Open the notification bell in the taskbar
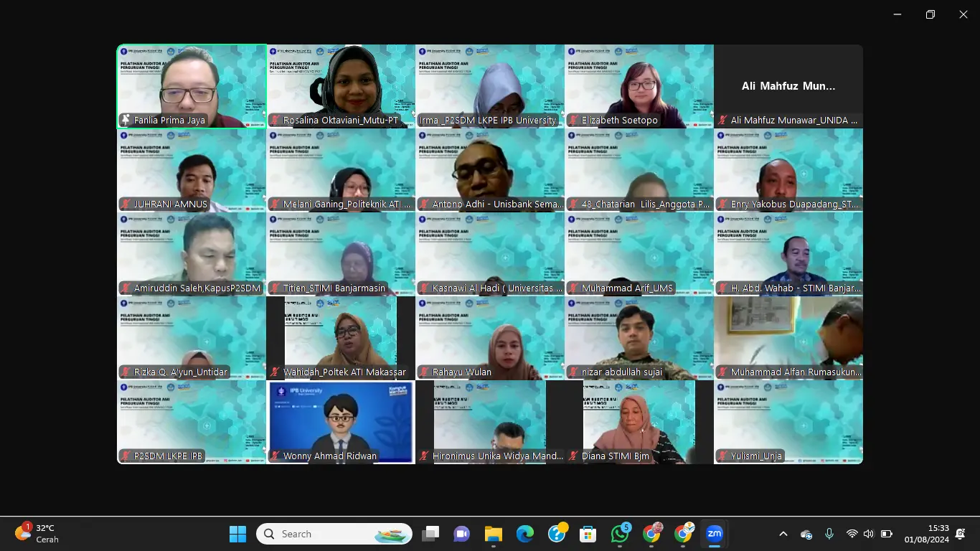The width and height of the screenshot is (980, 551). [961, 534]
